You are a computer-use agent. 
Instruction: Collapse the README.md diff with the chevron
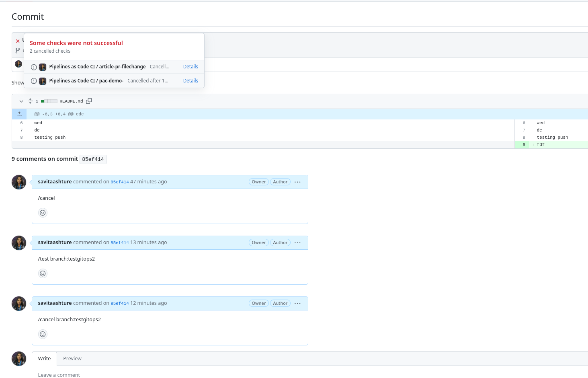click(x=21, y=101)
